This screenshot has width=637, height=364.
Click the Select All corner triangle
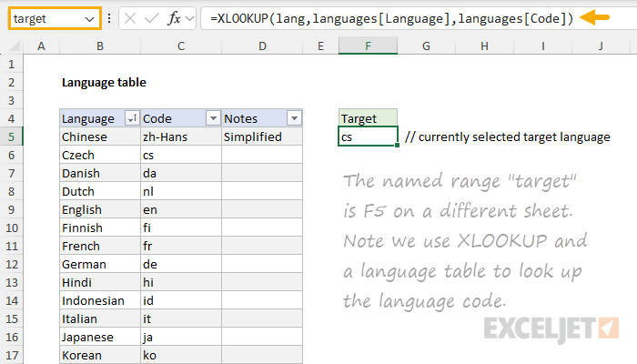click(15, 46)
